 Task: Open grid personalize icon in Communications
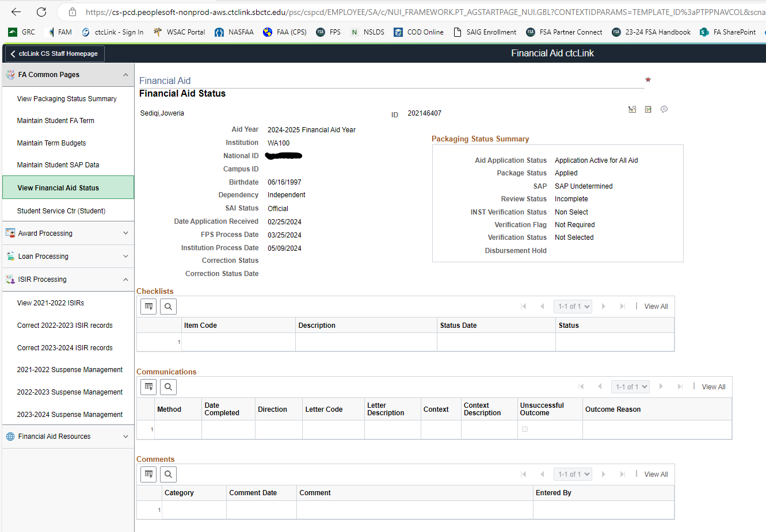coord(148,387)
